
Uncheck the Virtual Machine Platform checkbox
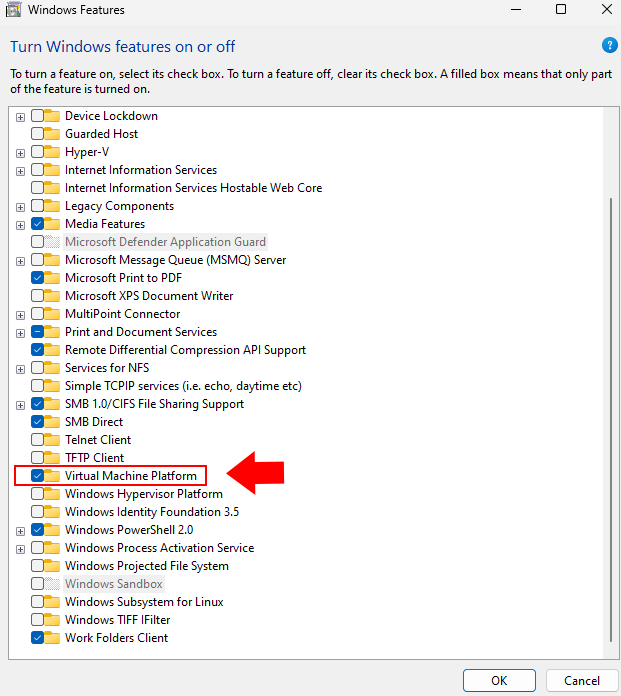click(37, 476)
